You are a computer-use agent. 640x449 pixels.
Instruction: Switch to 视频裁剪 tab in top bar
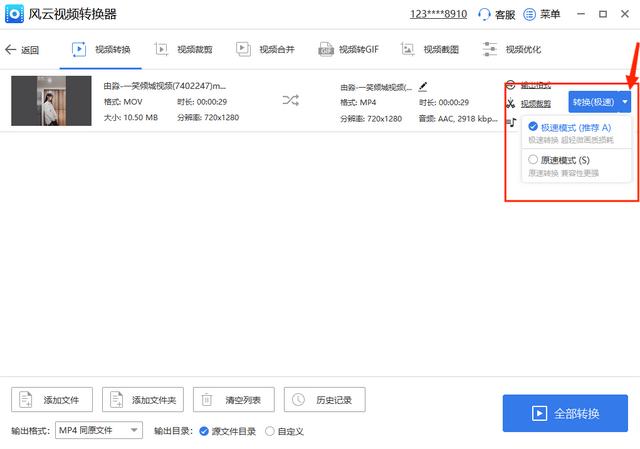coord(183,49)
